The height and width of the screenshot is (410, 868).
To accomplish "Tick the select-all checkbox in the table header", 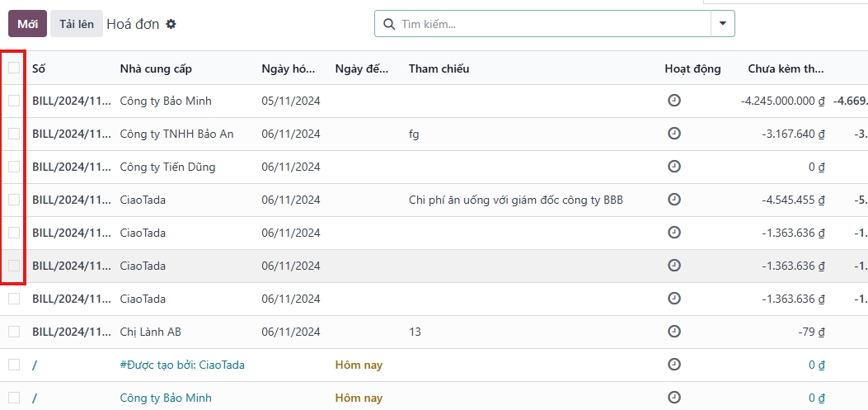I will pyautogui.click(x=14, y=68).
